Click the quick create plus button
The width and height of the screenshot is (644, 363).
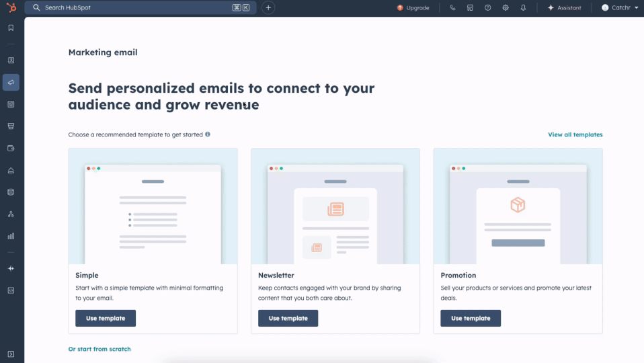tap(268, 7)
